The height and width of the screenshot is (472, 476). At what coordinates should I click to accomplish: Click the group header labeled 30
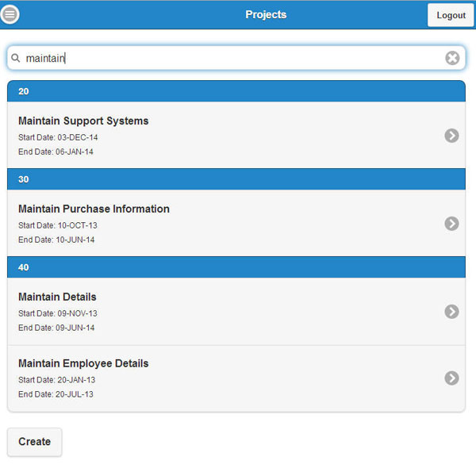point(236,179)
